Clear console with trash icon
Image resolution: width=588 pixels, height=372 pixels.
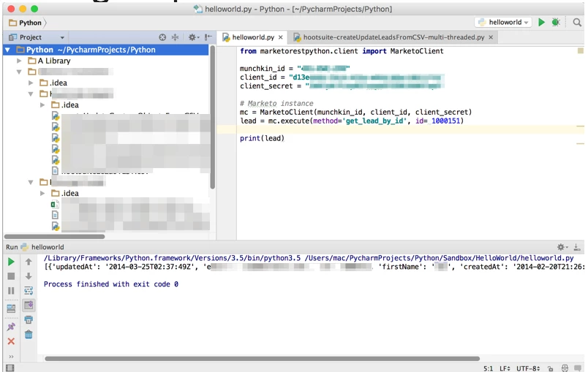pos(29,334)
